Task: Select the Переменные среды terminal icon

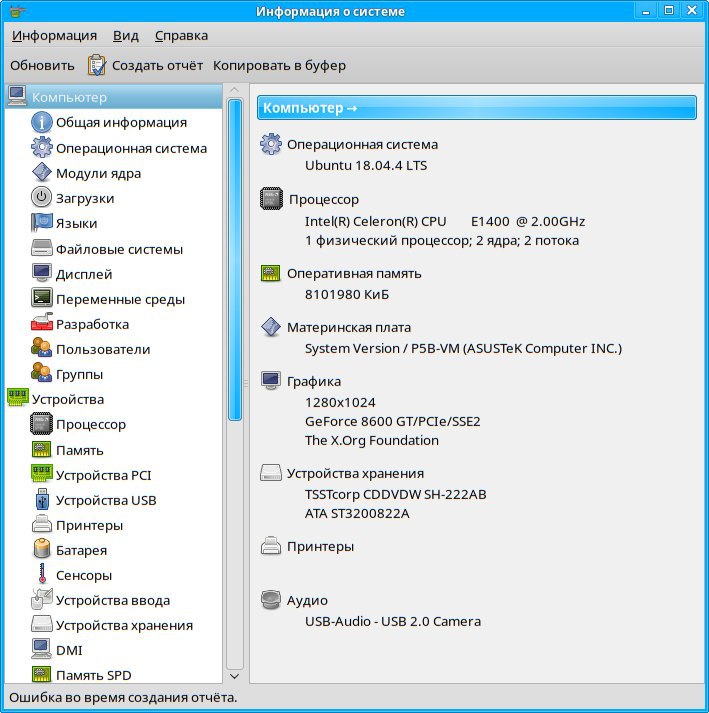Action: point(41,298)
